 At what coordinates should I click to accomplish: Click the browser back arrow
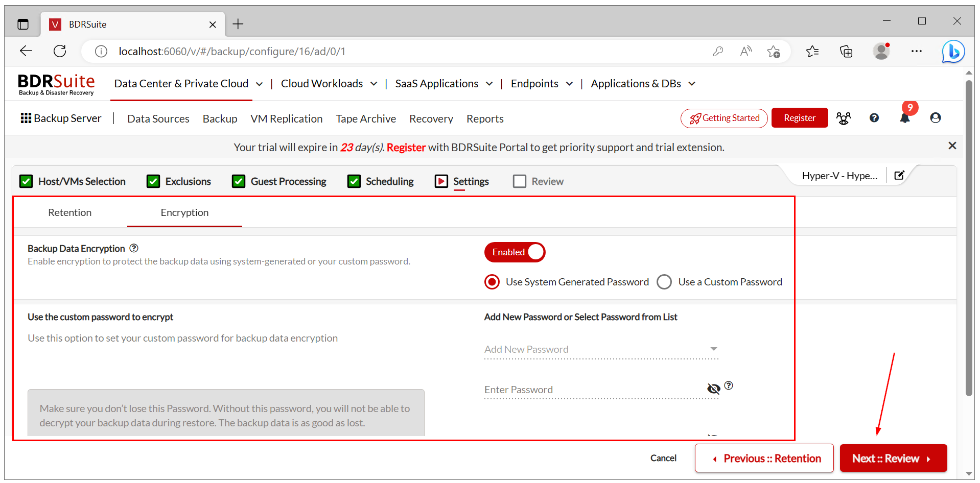click(x=26, y=51)
